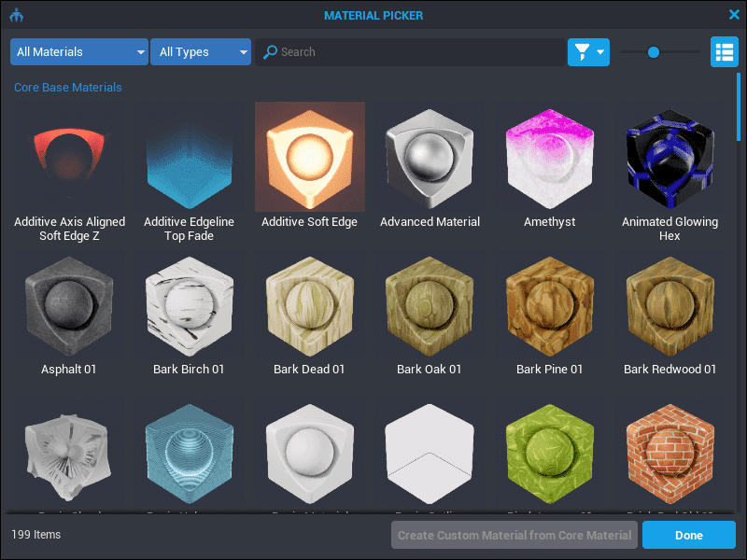
Task: Switch to list view
Action: pyautogui.click(x=725, y=51)
